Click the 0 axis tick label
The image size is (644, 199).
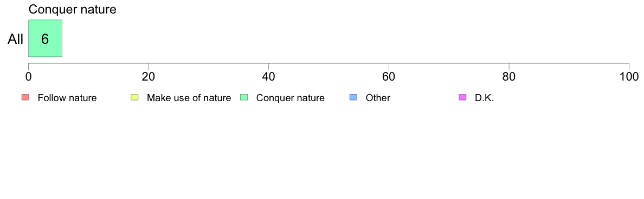click(x=28, y=76)
